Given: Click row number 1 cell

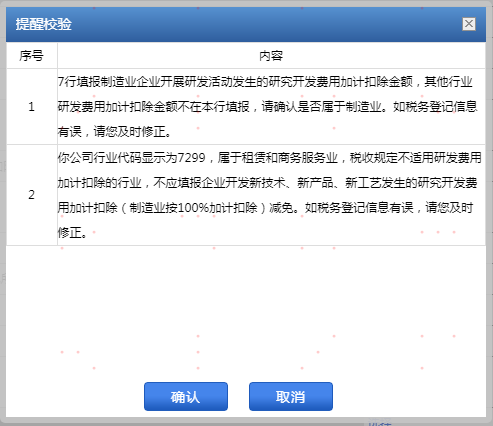Looking at the screenshot, I should tap(32, 107).
